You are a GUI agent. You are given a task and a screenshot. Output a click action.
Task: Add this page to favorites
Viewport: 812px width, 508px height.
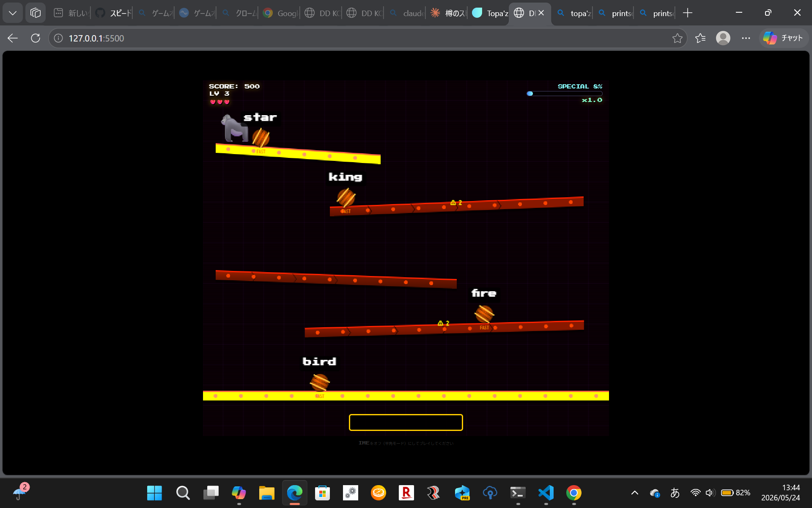tap(677, 38)
